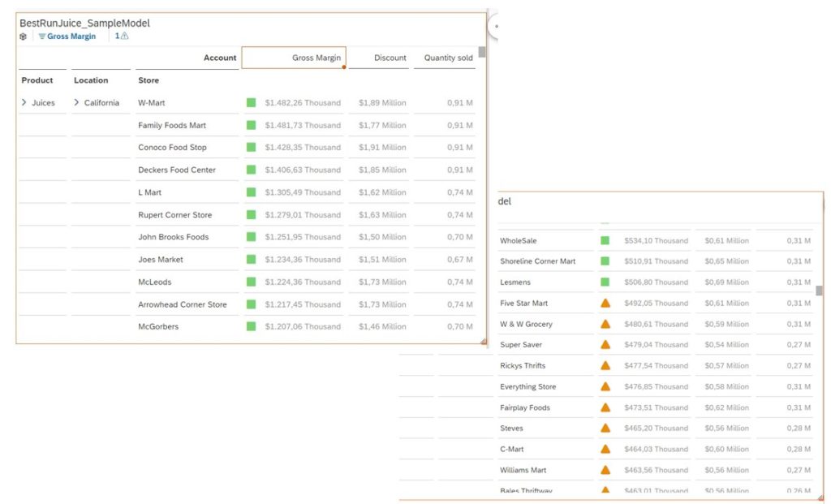Open the model settings gear icon
The image size is (831, 504).
pos(23,36)
